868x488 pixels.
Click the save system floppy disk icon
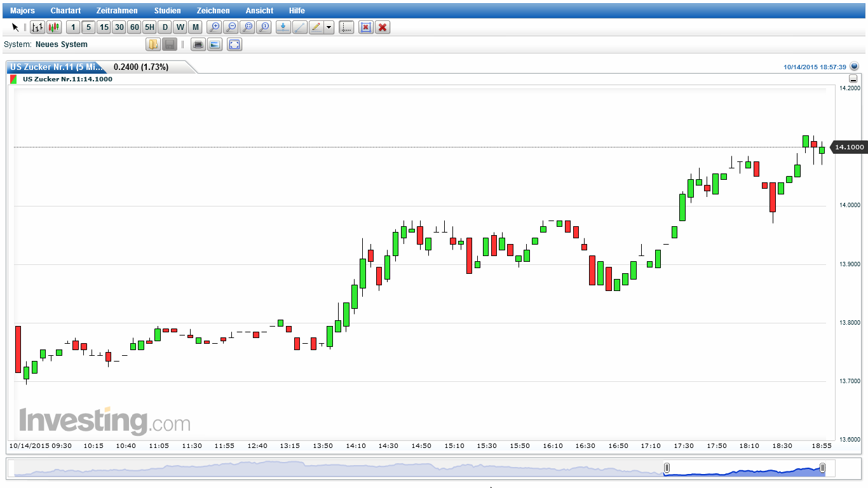[170, 44]
